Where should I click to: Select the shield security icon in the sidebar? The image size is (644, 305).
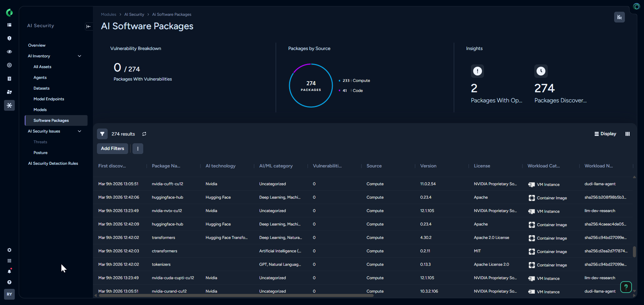[9, 38]
